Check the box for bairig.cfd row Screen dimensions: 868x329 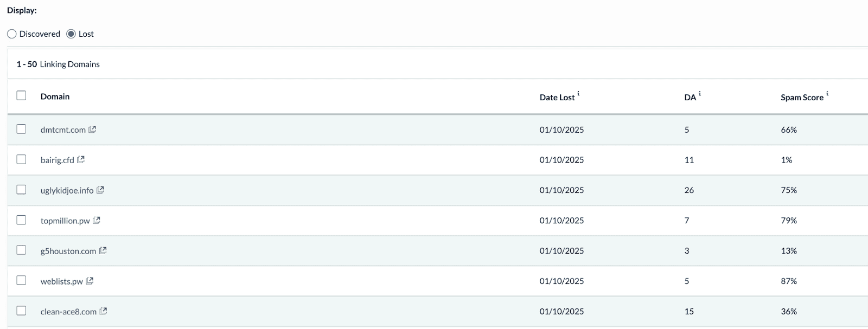coord(21,159)
